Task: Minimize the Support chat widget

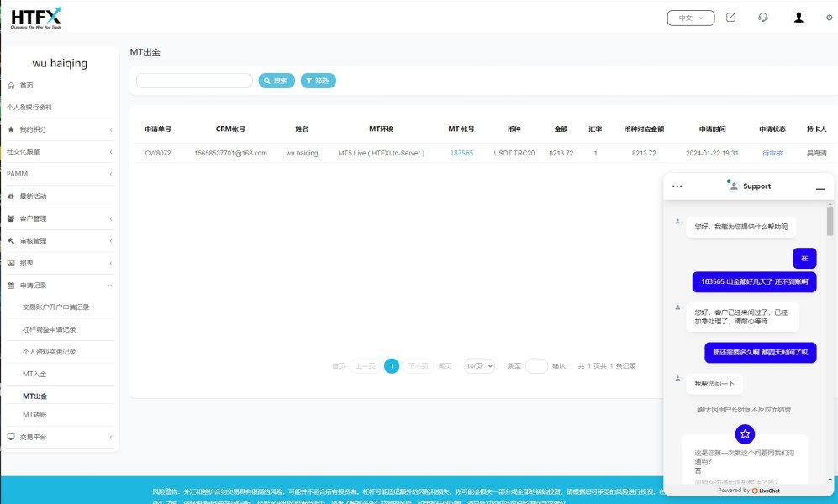Action: point(820,188)
